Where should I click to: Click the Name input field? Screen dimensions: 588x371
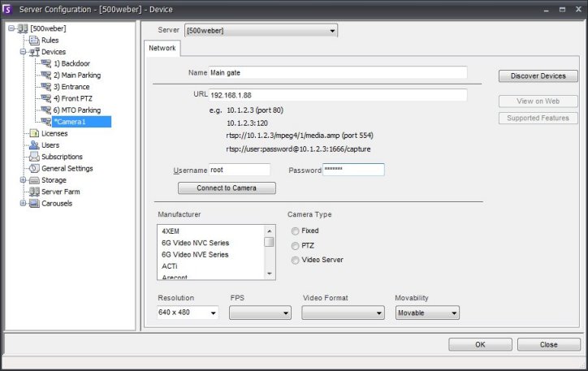[338, 73]
